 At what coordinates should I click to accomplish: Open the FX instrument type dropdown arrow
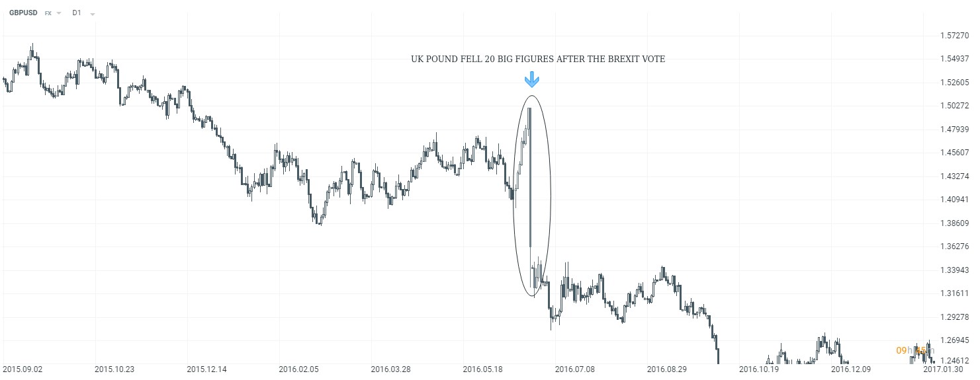59,14
